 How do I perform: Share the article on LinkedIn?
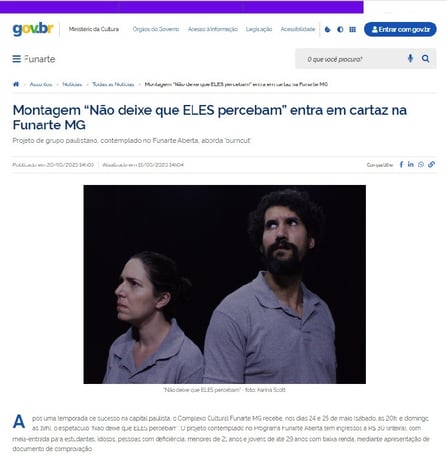(x=411, y=164)
